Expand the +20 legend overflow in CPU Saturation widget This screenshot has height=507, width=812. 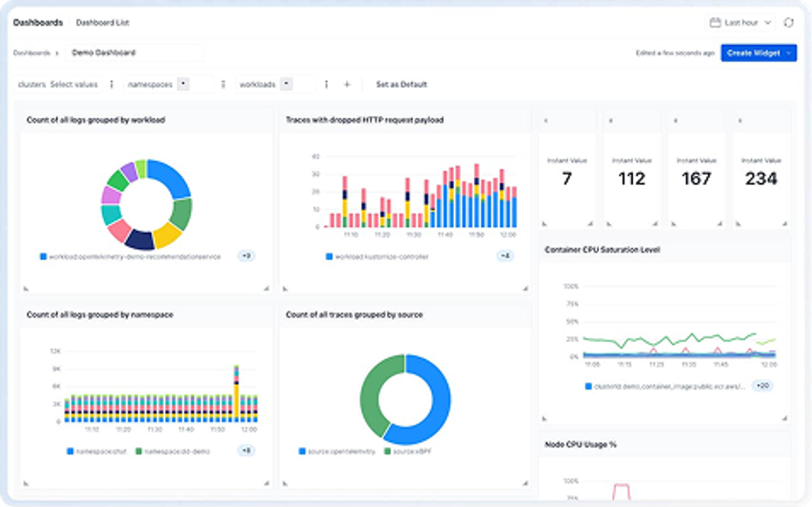coord(763,386)
